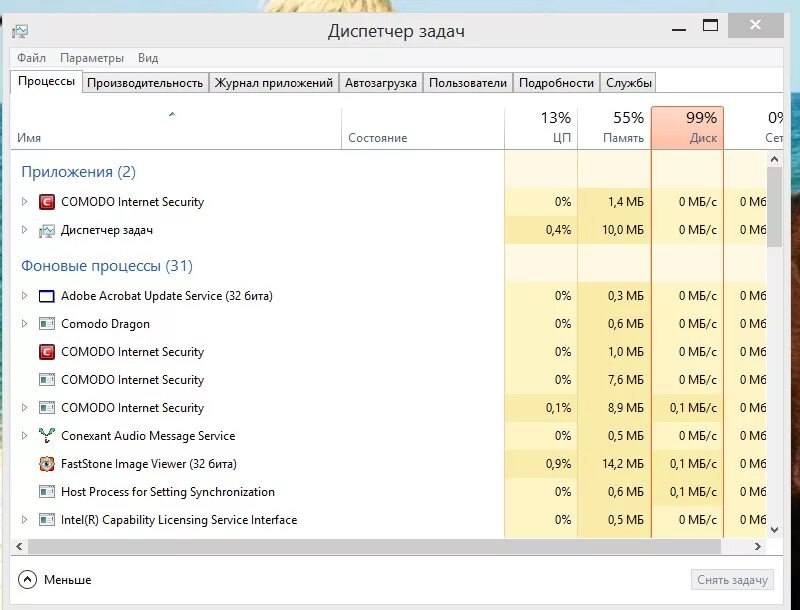Click the Conexant Audio Message Service icon
The image size is (800, 610).
47,436
